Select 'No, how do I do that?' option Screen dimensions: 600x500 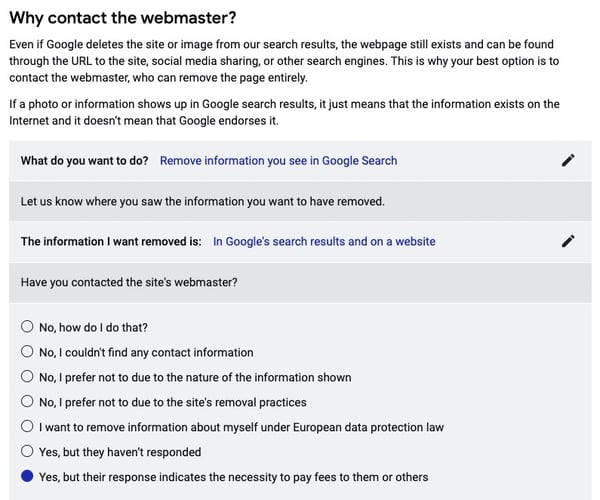(x=27, y=327)
